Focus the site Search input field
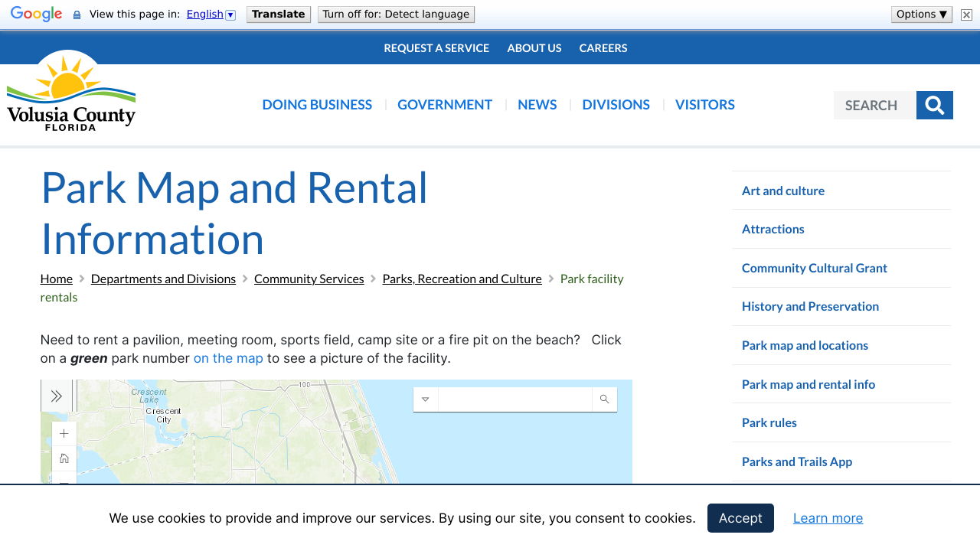Viewport: 980px width, 551px height. (x=875, y=105)
